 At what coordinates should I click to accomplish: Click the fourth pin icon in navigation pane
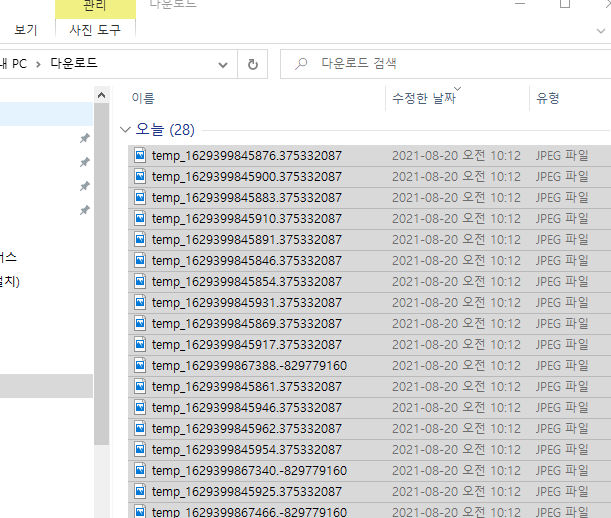85,210
